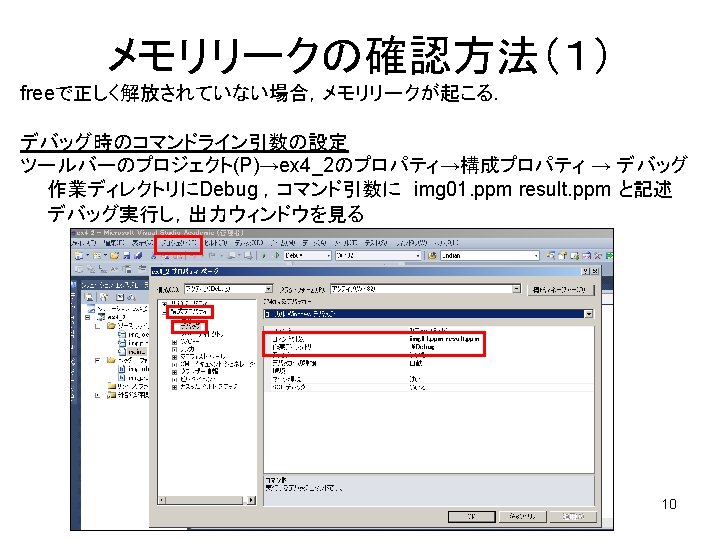Click the resource files folder icon
The width and height of the screenshot is (720, 540).
112,386
